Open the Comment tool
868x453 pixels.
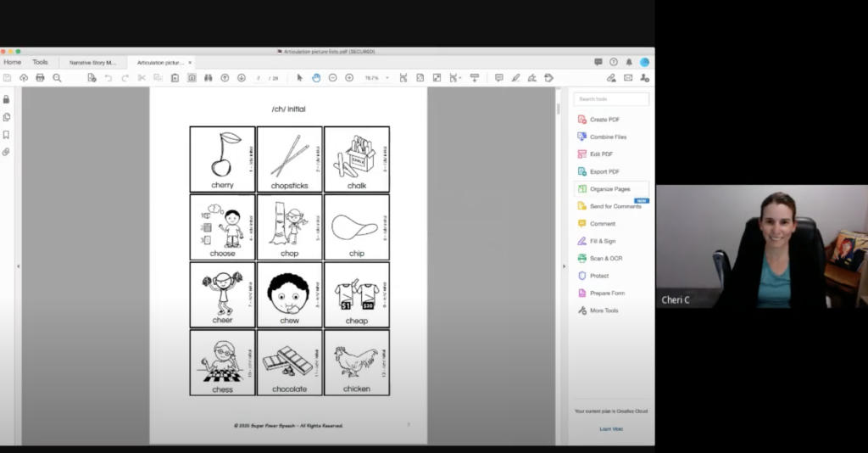[x=596, y=224]
